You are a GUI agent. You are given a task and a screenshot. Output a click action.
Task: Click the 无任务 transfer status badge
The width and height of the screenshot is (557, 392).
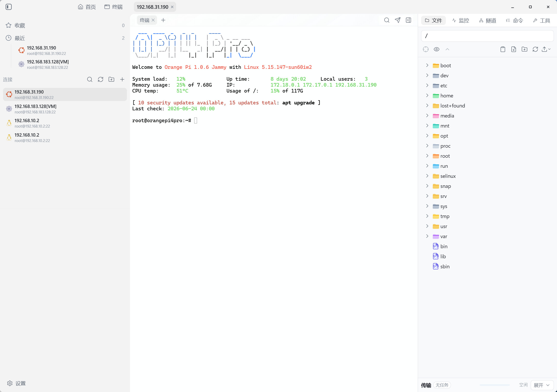coord(442,385)
